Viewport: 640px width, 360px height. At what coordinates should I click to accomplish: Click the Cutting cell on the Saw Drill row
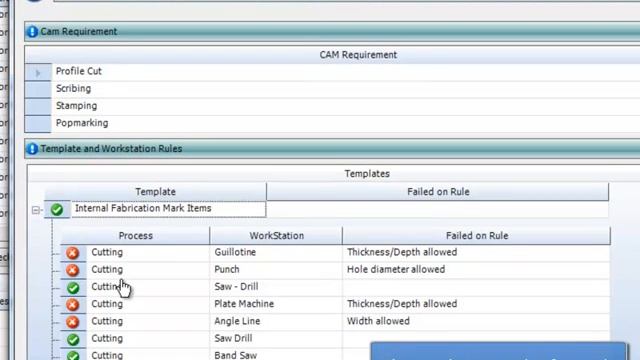(x=148, y=338)
